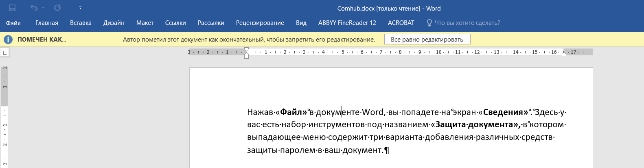Click the right indent marker on the ruler
Image resolution: width=644 pixels, height=168 pixels.
(x=564, y=54)
